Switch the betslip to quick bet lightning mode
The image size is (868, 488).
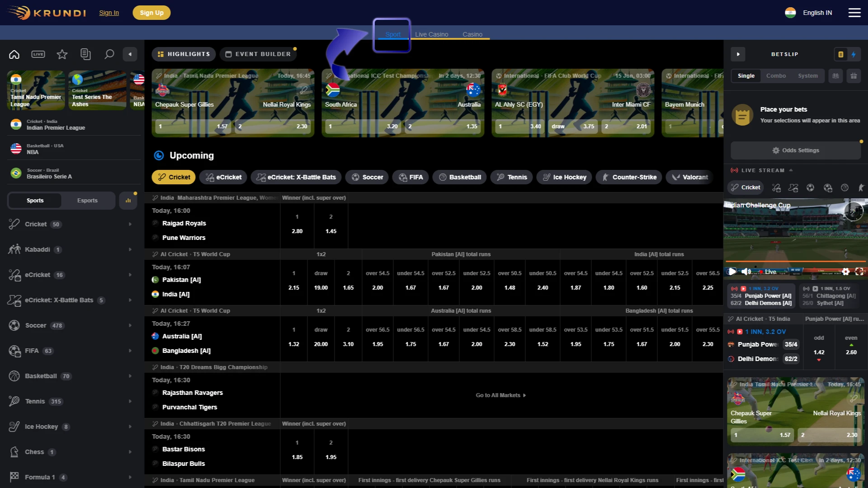(854, 54)
